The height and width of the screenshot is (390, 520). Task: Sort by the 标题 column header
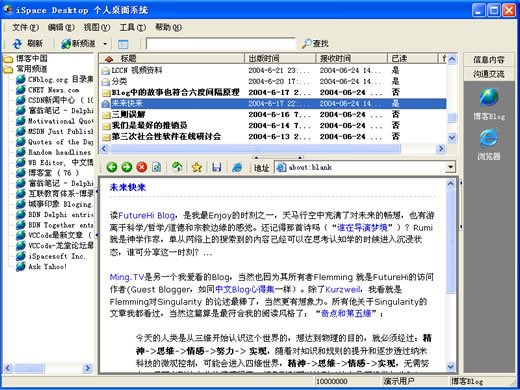[x=172, y=59]
